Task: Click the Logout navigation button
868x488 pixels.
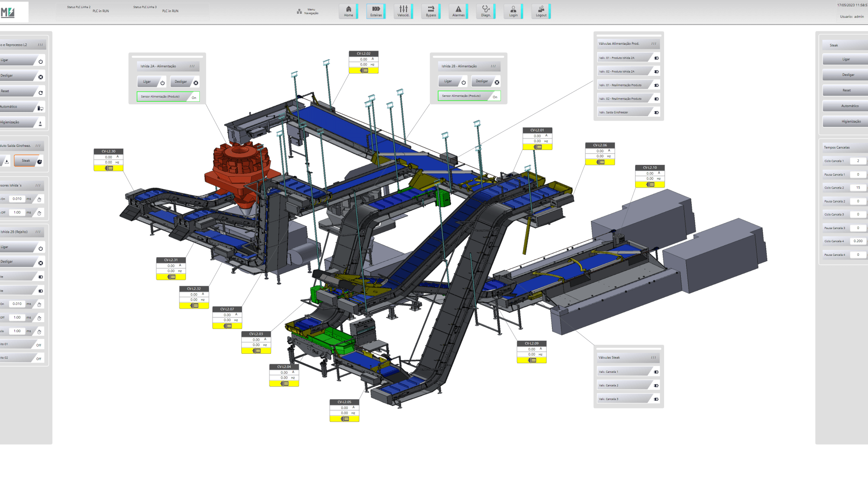Action: (541, 11)
